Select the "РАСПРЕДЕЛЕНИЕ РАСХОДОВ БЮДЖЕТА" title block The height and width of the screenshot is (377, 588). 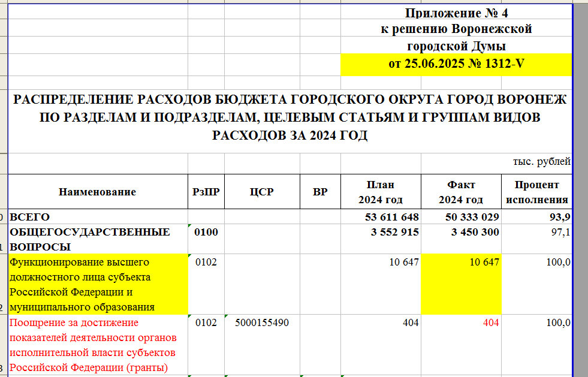[x=290, y=117]
